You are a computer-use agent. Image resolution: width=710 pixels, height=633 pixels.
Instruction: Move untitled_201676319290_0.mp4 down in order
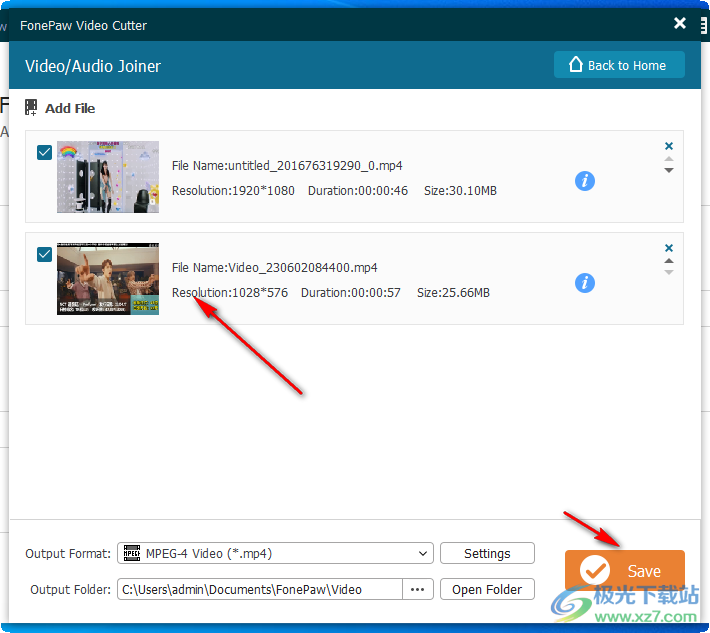pyautogui.click(x=669, y=170)
